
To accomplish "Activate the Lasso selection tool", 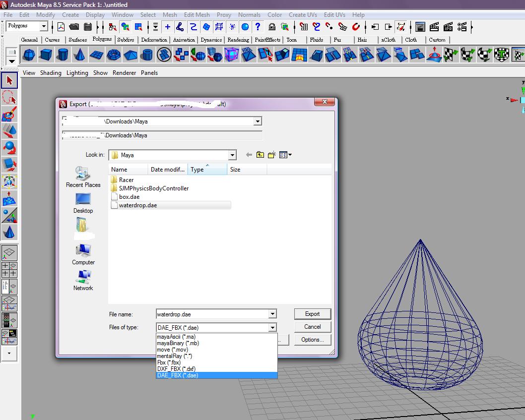I will [9, 97].
